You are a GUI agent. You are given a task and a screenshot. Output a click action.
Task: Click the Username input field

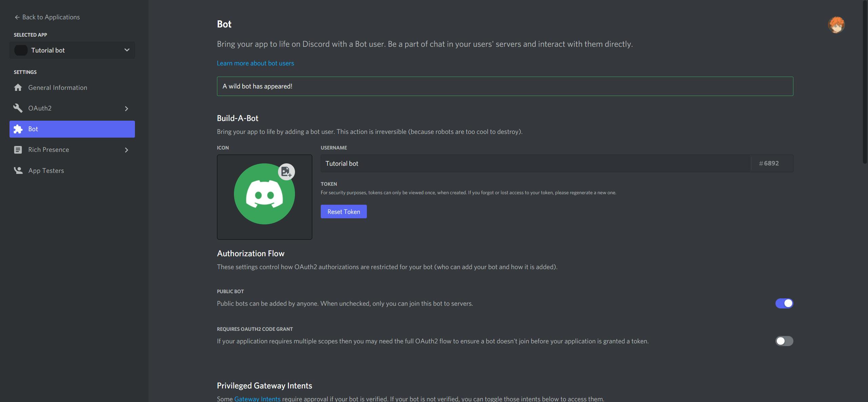point(535,163)
